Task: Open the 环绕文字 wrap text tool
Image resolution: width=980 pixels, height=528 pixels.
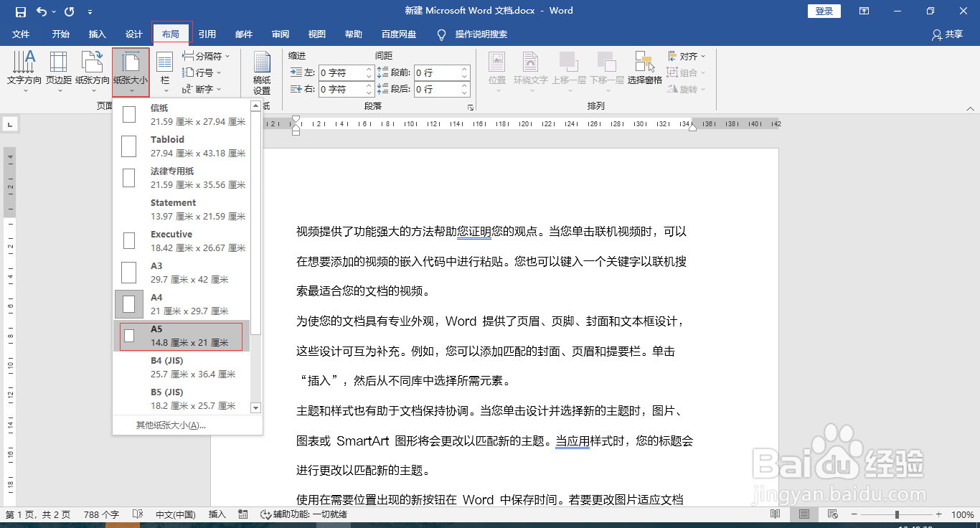Action: 530,72
